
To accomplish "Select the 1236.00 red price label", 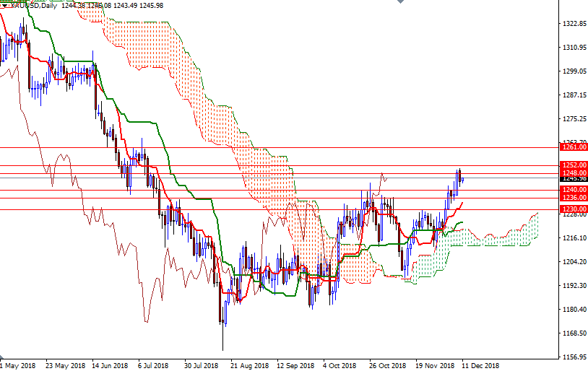I will coord(574,198).
